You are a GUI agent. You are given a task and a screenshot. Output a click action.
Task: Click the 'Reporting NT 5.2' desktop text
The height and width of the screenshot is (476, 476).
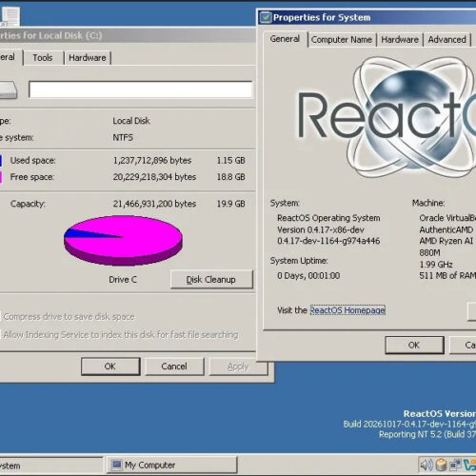(427, 434)
